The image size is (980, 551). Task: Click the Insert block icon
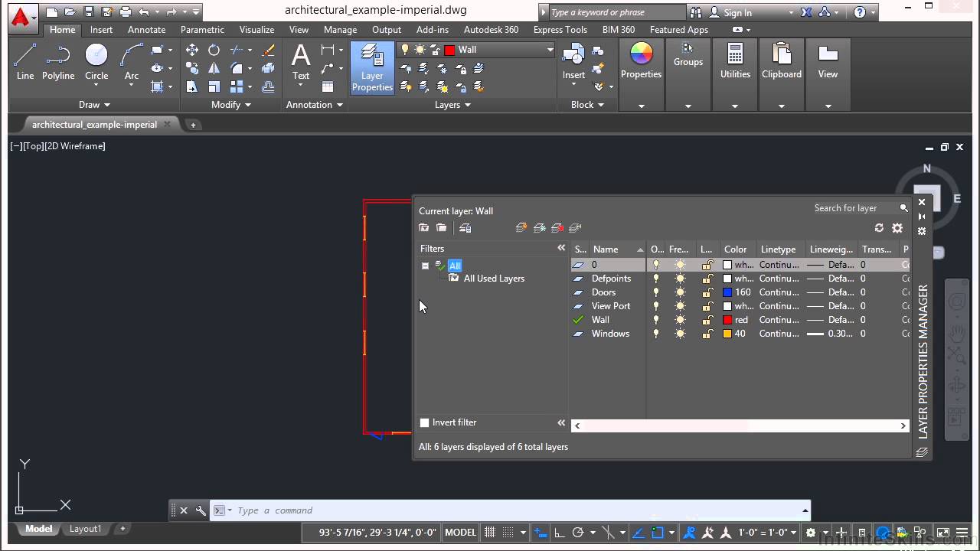point(573,61)
